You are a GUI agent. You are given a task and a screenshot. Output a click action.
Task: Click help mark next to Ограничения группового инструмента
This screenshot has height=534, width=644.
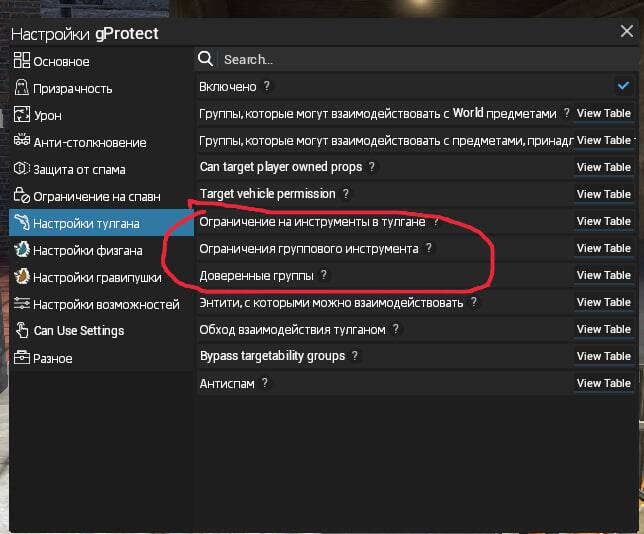pos(429,248)
